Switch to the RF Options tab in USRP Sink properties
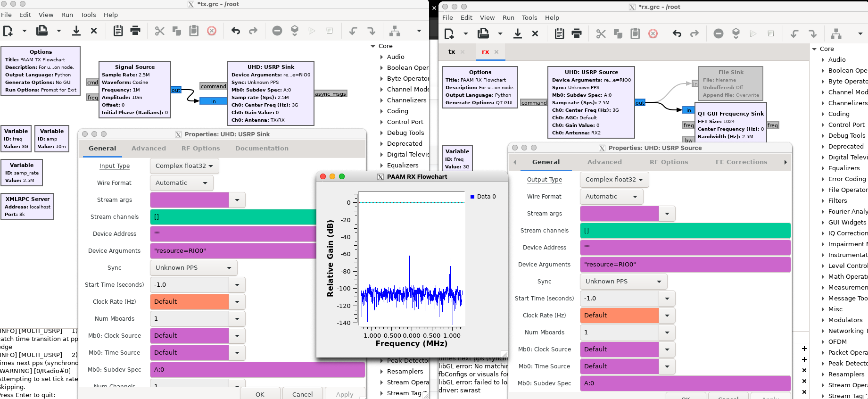Viewport: 868px width, 399px height. [200, 149]
